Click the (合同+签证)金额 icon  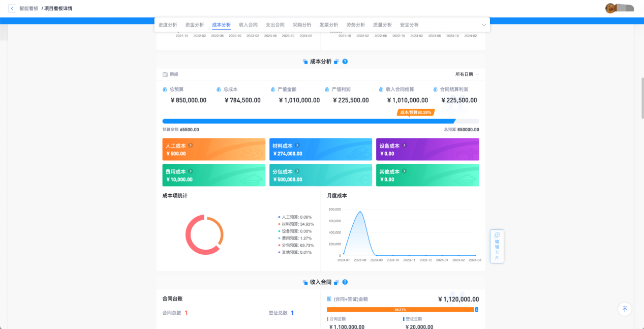[x=329, y=299]
